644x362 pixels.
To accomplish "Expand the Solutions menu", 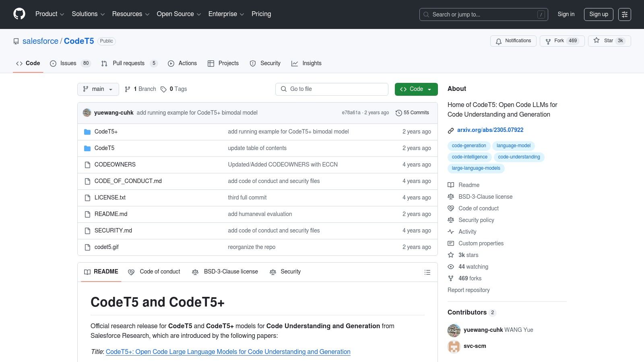I will click(88, 14).
